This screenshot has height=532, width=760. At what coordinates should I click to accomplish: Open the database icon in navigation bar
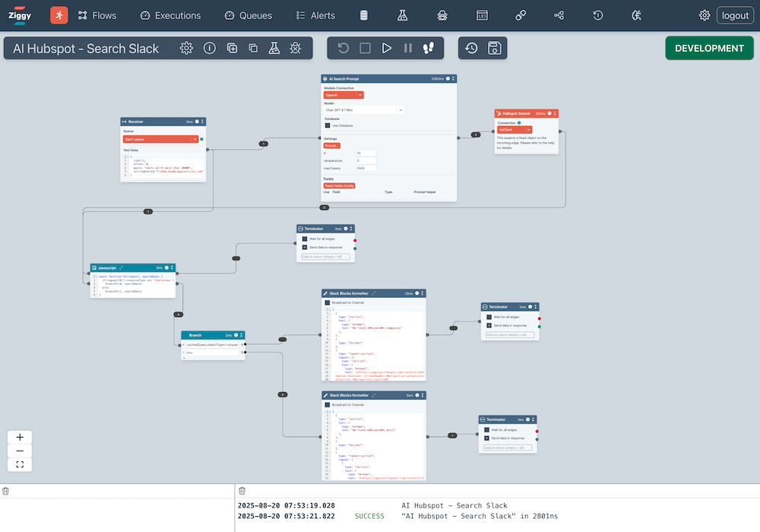click(x=363, y=15)
